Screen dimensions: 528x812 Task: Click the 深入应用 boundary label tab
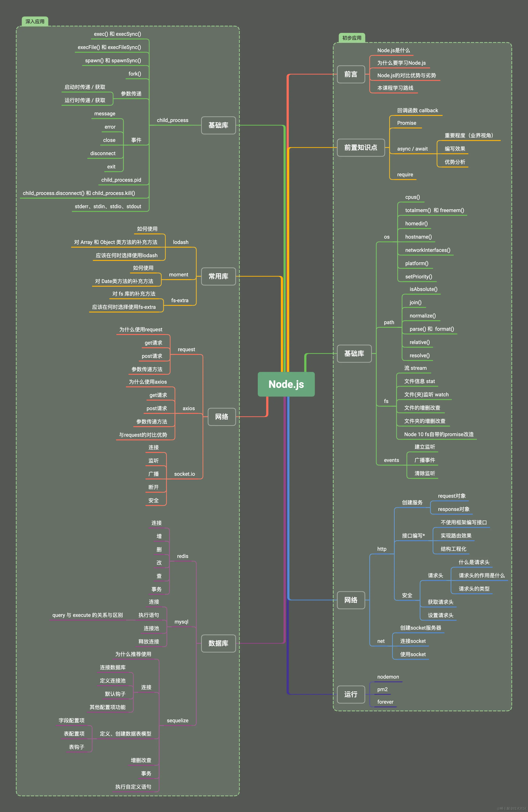35,21
